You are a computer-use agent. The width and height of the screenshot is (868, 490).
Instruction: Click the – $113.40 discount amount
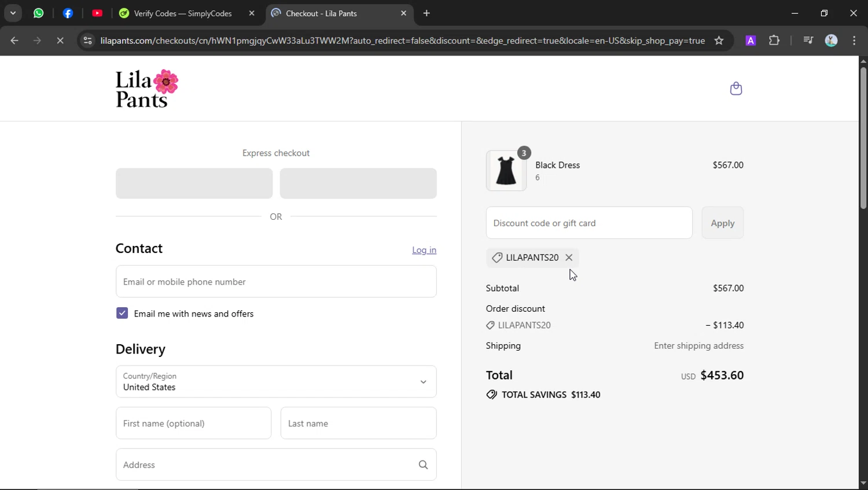(724, 325)
